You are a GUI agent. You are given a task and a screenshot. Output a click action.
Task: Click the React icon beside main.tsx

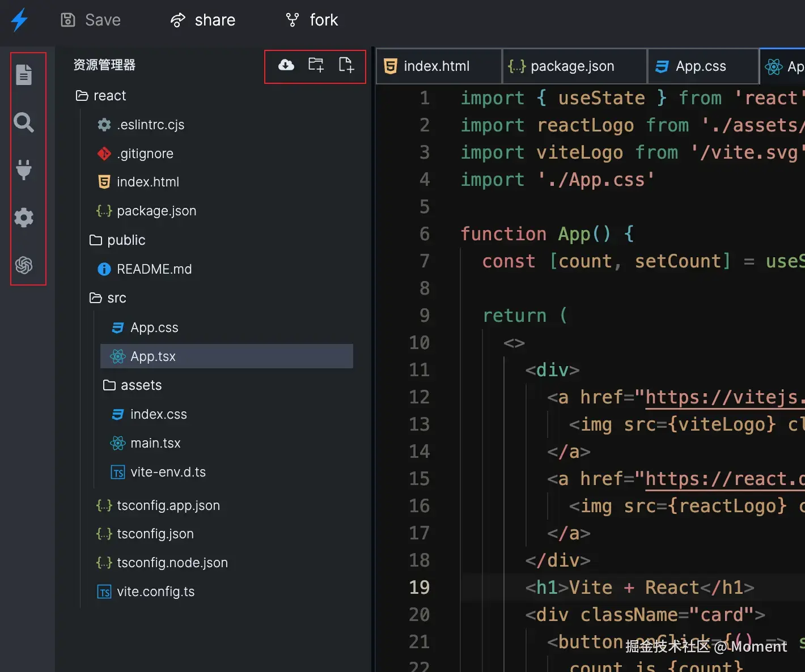118,443
